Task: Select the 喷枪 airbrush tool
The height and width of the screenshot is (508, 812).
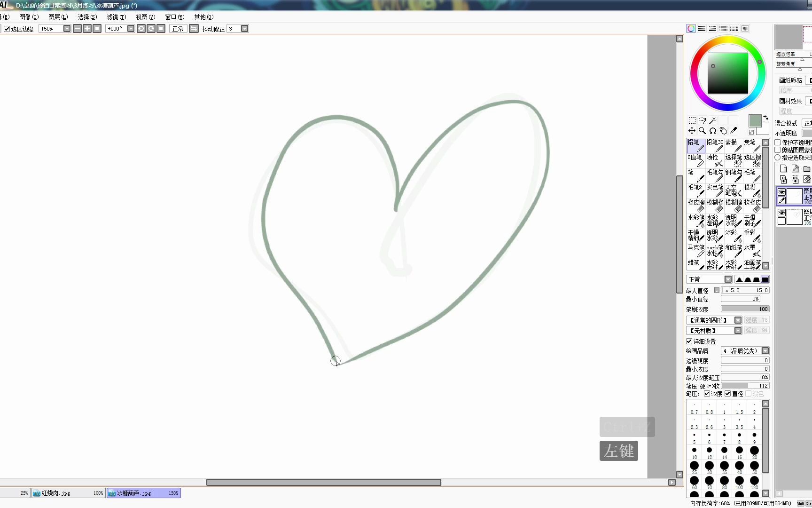Action: point(715,161)
